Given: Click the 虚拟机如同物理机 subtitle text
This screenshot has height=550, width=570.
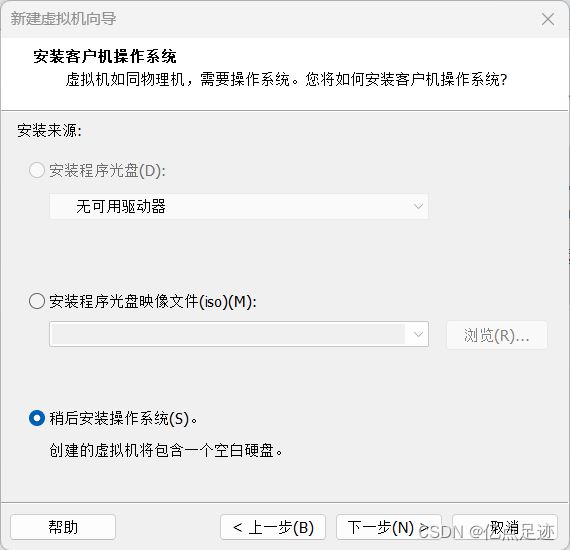Looking at the screenshot, I should 286,79.
